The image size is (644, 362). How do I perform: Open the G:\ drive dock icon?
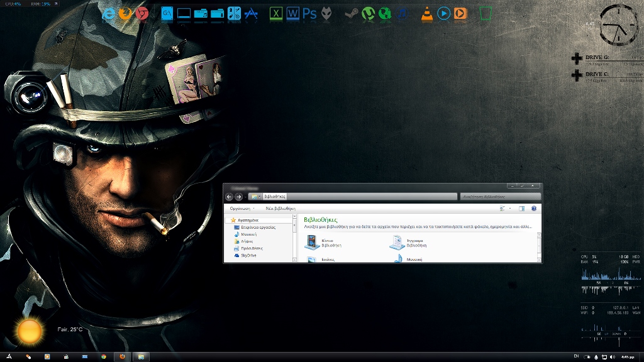tap(167, 14)
